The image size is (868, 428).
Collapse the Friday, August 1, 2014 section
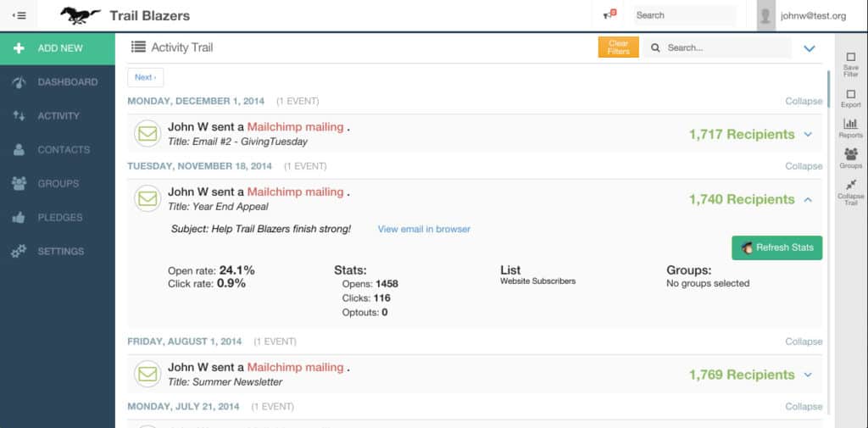point(804,342)
